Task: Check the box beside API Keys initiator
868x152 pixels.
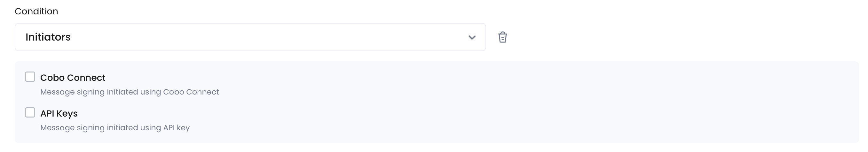Action: click(30, 112)
